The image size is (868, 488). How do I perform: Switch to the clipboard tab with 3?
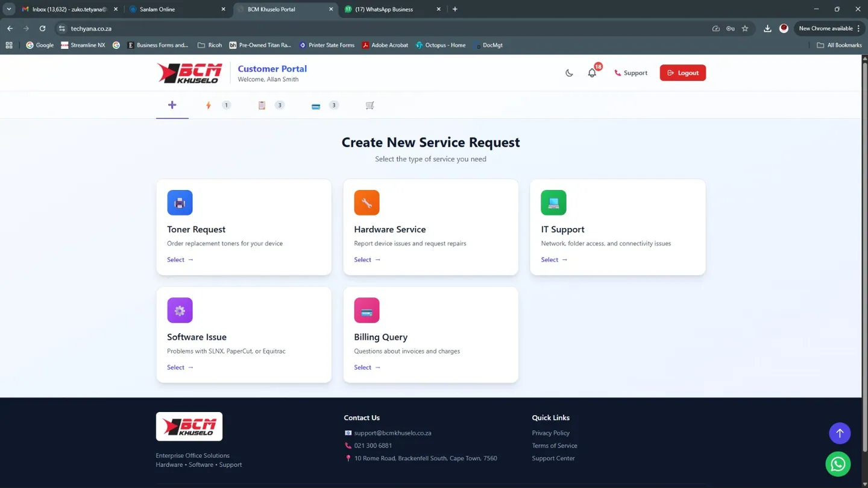click(271, 105)
